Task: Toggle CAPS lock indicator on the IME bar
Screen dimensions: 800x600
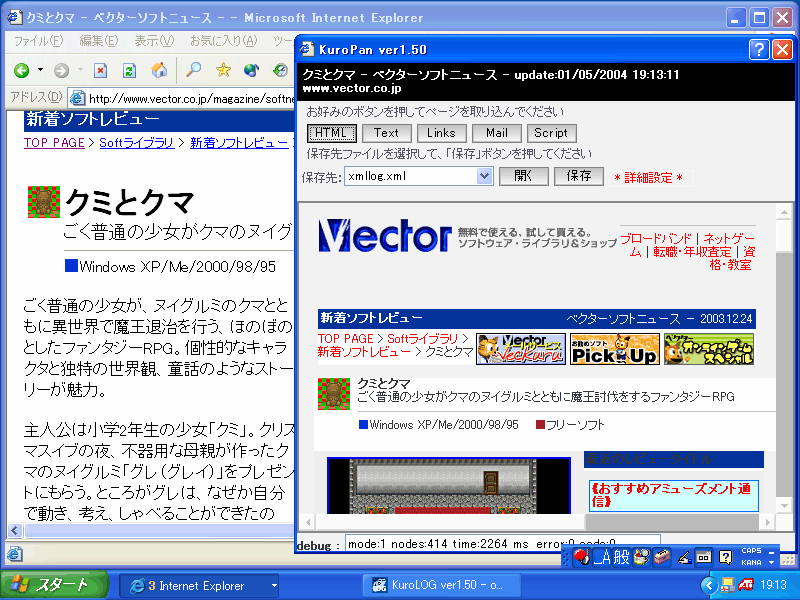Action: (x=751, y=551)
